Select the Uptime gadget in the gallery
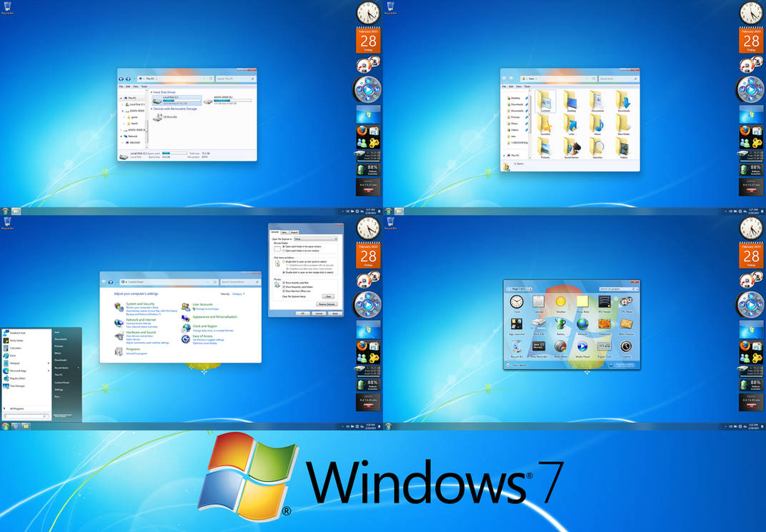The image size is (766, 532). pos(626,348)
